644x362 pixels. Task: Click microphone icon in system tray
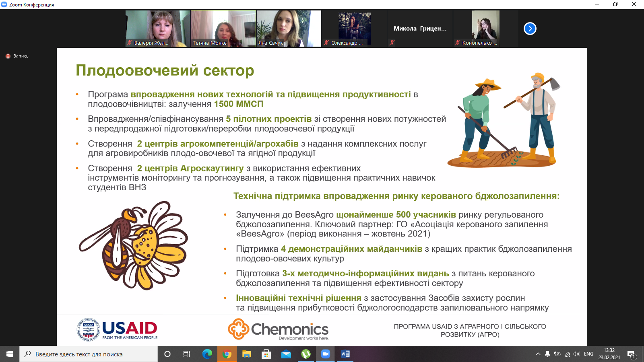tap(547, 354)
